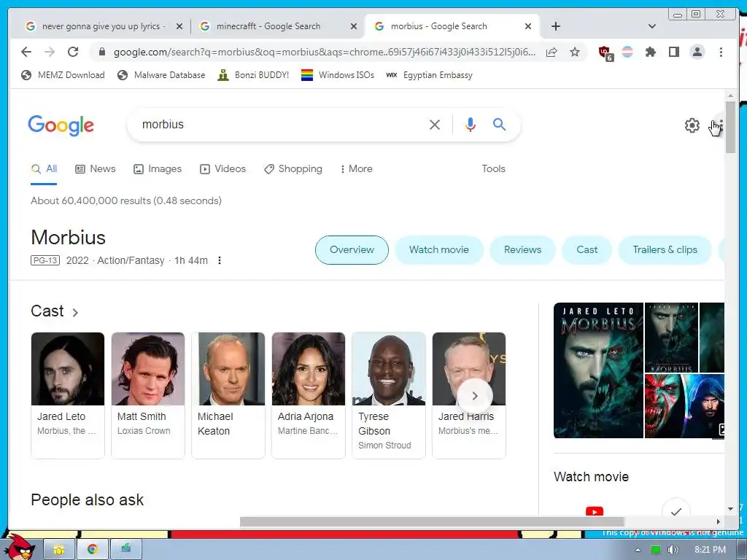The height and width of the screenshot is (560, 747).
Task: Go back using the browser back arrow
Action: (x=26, y=52)
